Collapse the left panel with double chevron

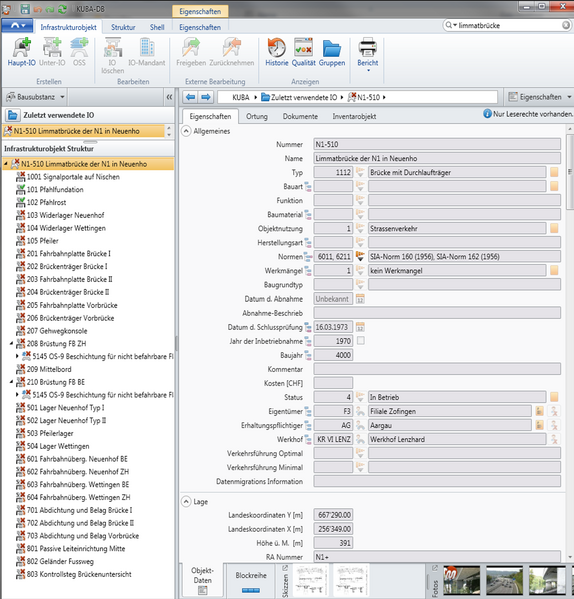pyautogui.click(x=169, y=97)
